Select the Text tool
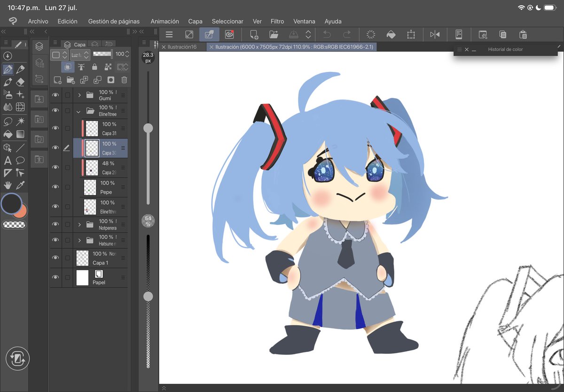 click(8, 160)
